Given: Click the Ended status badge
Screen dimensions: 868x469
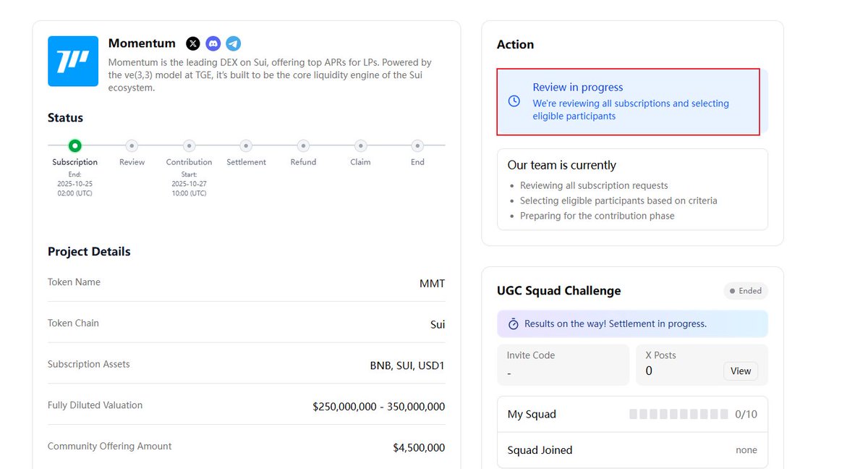Looking at the screenshot, I should coord(746,291).
